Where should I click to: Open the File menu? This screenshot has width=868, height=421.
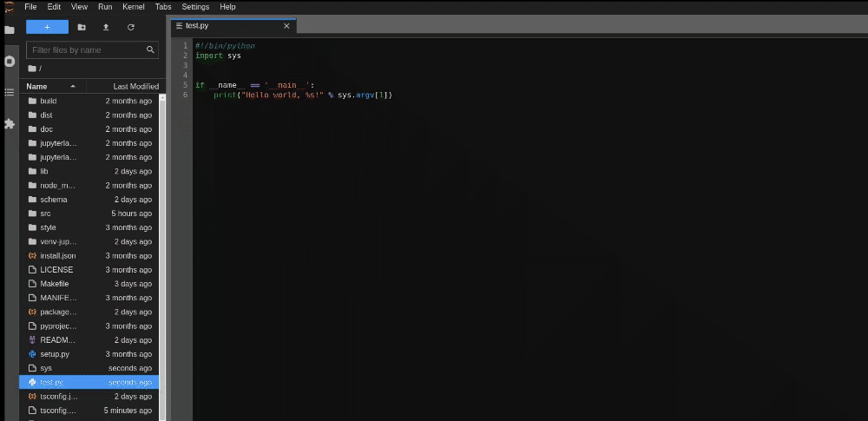click(30, 7)
